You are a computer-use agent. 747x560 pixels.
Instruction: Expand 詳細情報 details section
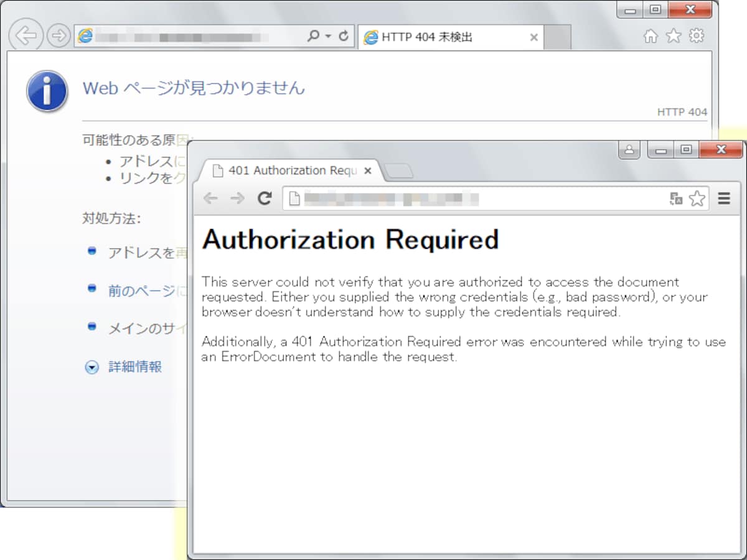(123, 367)
